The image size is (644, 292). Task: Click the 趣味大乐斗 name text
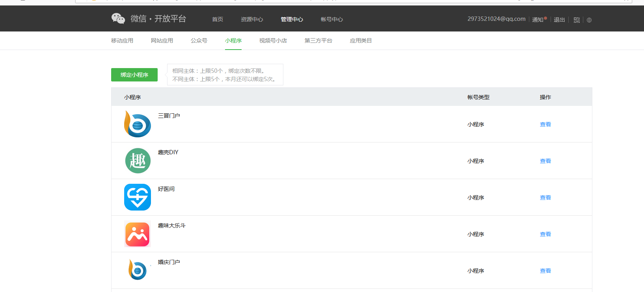[172, 225]
